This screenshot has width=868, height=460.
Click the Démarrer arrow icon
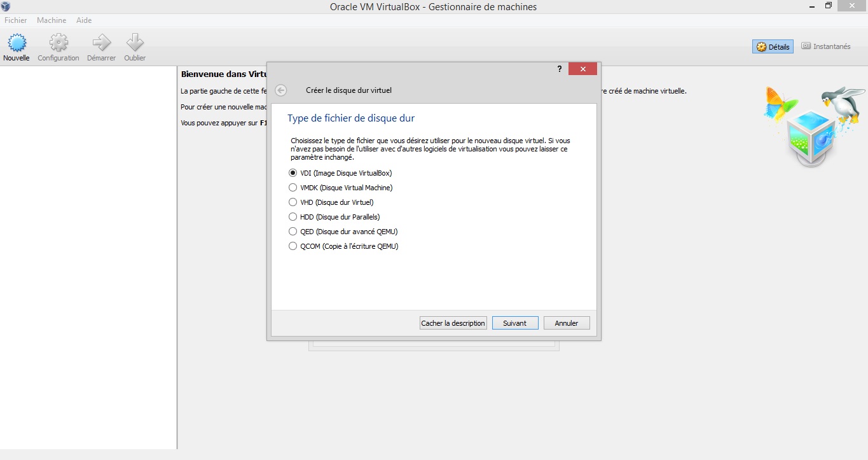pyautogui.click(x=101, y=43)
